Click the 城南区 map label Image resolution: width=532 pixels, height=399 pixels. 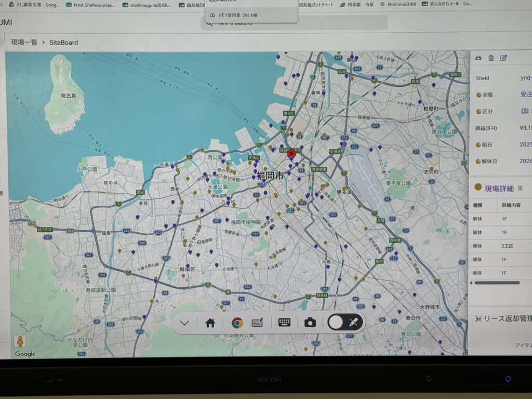(x=188, y=269)
